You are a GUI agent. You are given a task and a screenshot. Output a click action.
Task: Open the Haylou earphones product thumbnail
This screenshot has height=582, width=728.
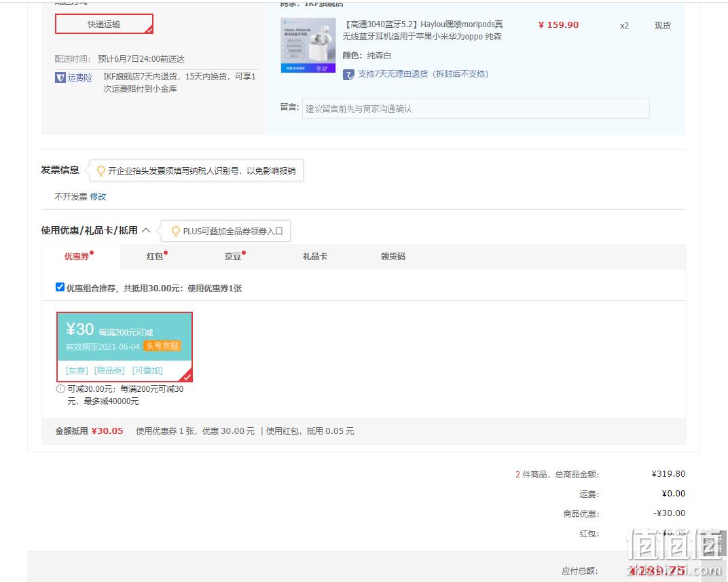[x=308, y=45]
